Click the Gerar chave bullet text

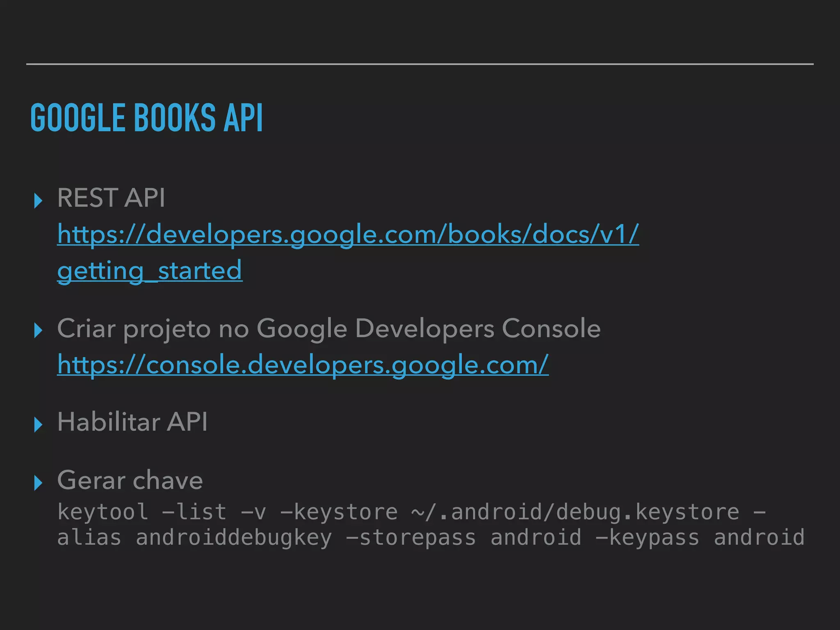(130, 480)
